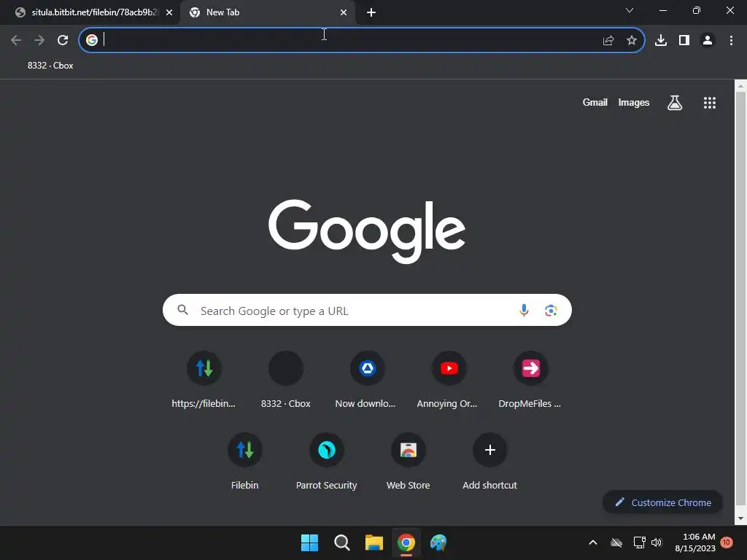Search by image with Google Lens
Viewport: 747px width, 560px height.
[x=551, y=311]
